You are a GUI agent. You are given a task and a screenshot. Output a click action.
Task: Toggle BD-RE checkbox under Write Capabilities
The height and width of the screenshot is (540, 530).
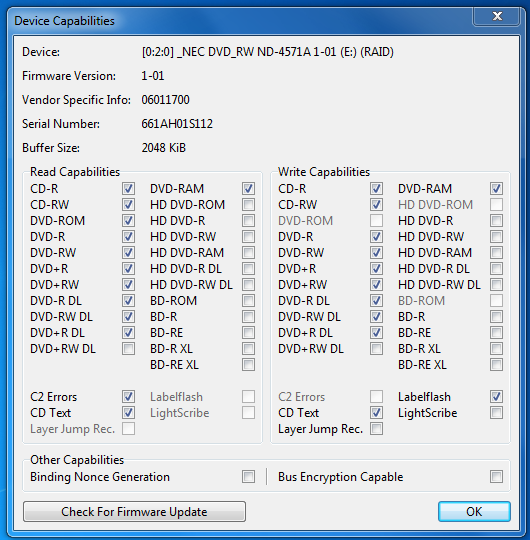pos(496,333)
